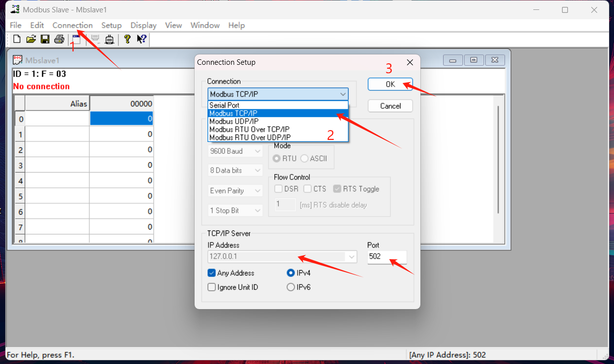Open the Help menu
The height and width of the screenshot is (364, 614).
click(x=237, y=25)
